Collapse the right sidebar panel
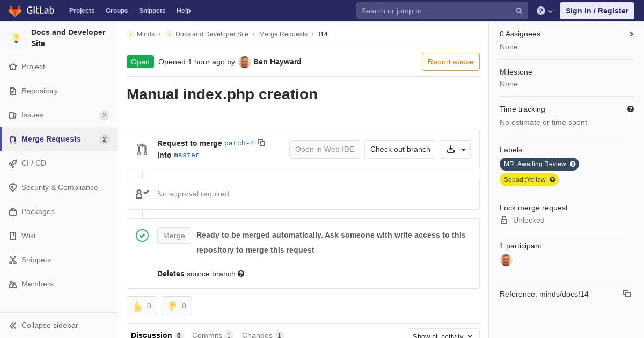Viewport: 644px width, 338px height. (632, 34)
